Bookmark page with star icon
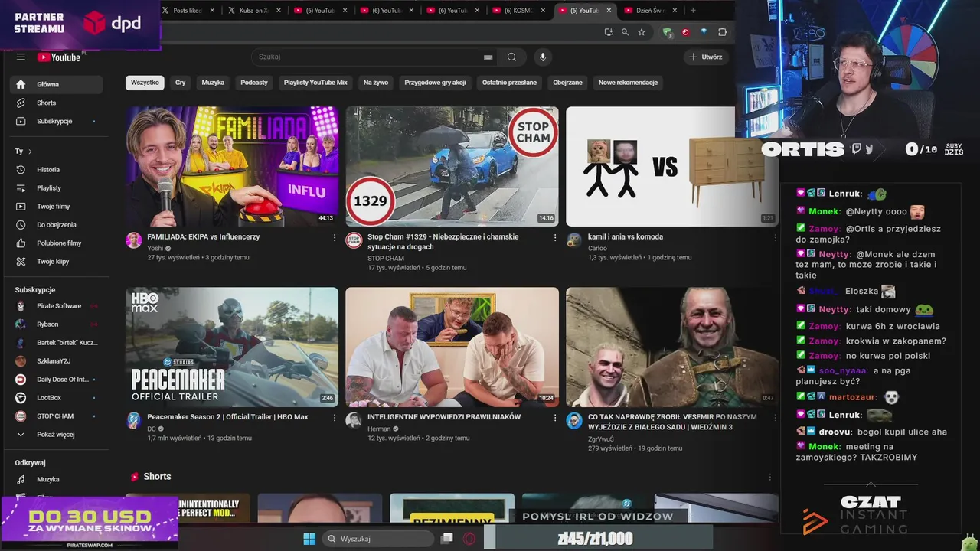The image size is (980, 551). click(x=642, y=32)
